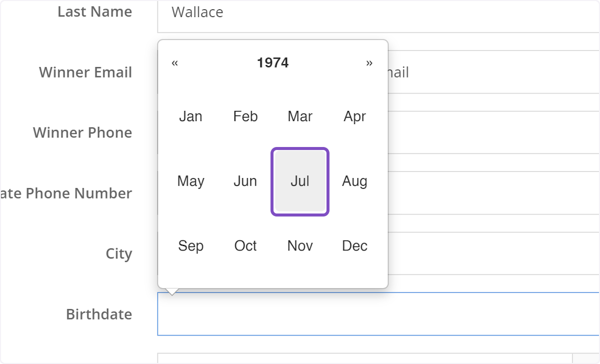Screen dimensions: 600x364
Task: Select the month Mar
Action: pos(299,116)
